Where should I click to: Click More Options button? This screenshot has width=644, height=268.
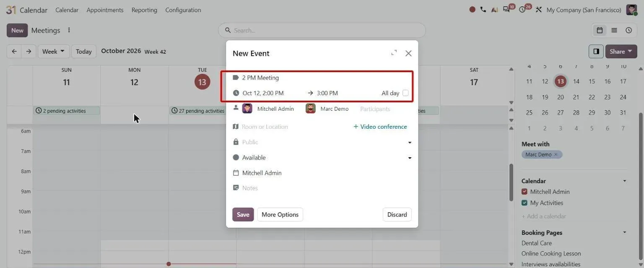tap(280, 214)
